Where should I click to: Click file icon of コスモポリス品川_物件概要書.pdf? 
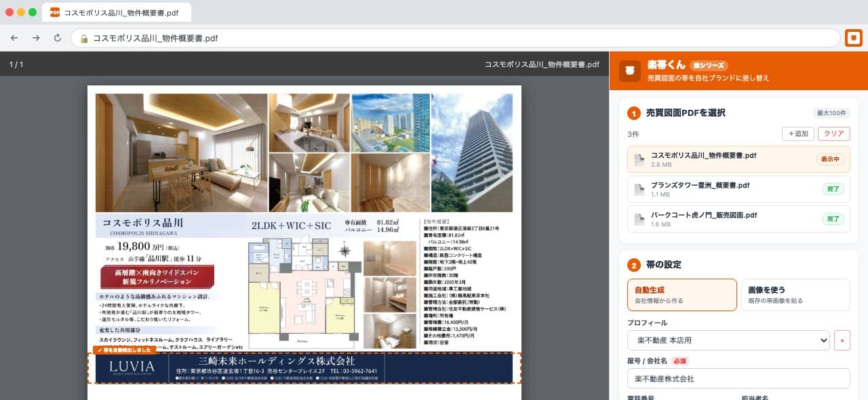point(639,159)
